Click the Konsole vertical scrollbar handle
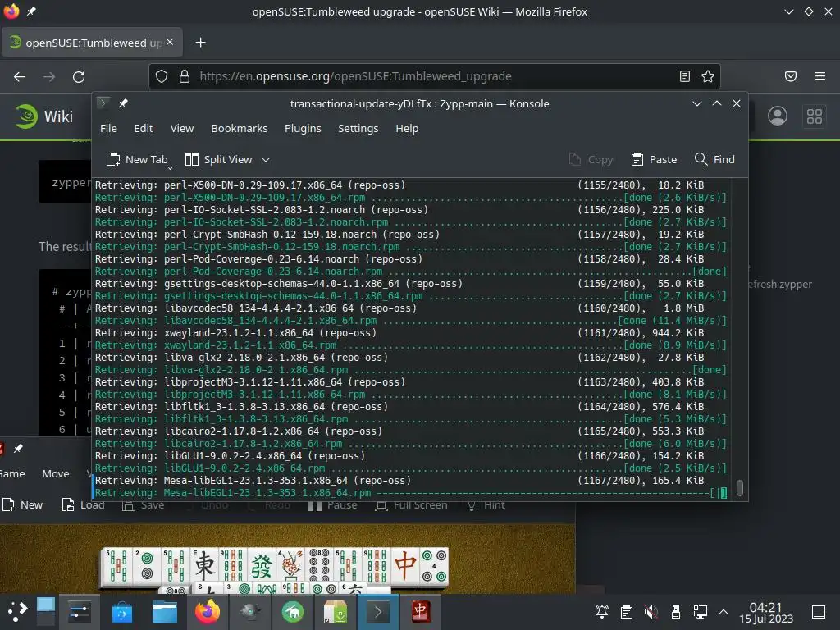Viewport: 840px width, 630px height. pyautogui.click(x=740, y=487)
